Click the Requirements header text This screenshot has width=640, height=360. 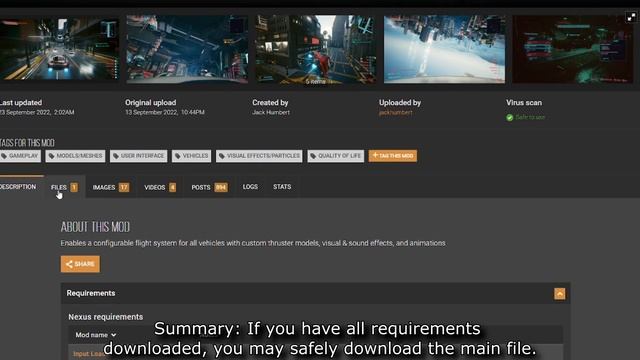click(91, 293)
